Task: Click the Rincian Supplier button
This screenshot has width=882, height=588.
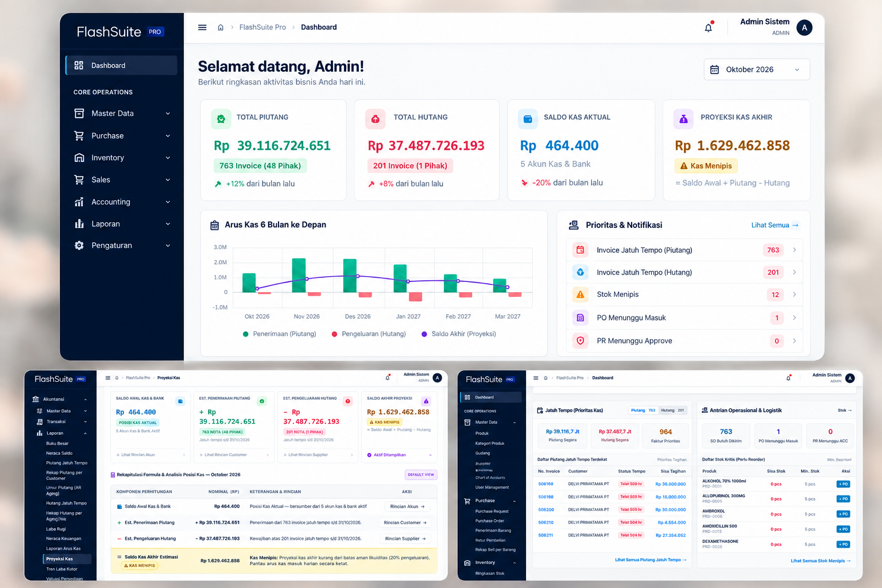Action: tap(405, 539)
